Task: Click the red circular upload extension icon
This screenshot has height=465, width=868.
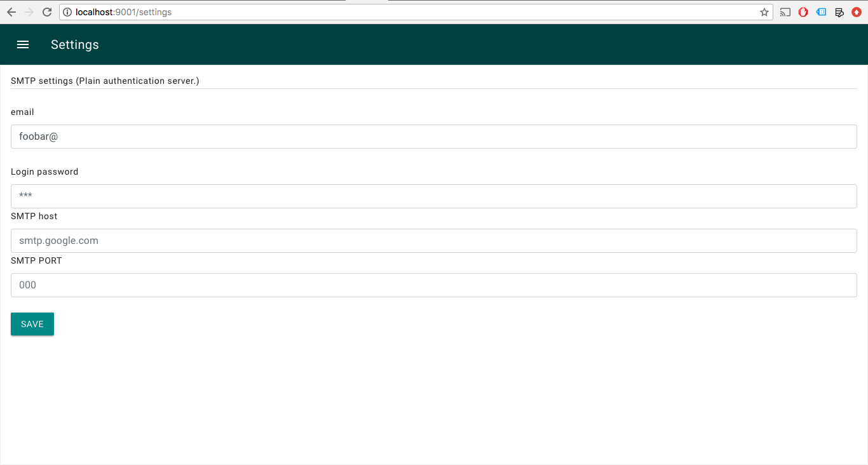Action: [x=857, y=12]
